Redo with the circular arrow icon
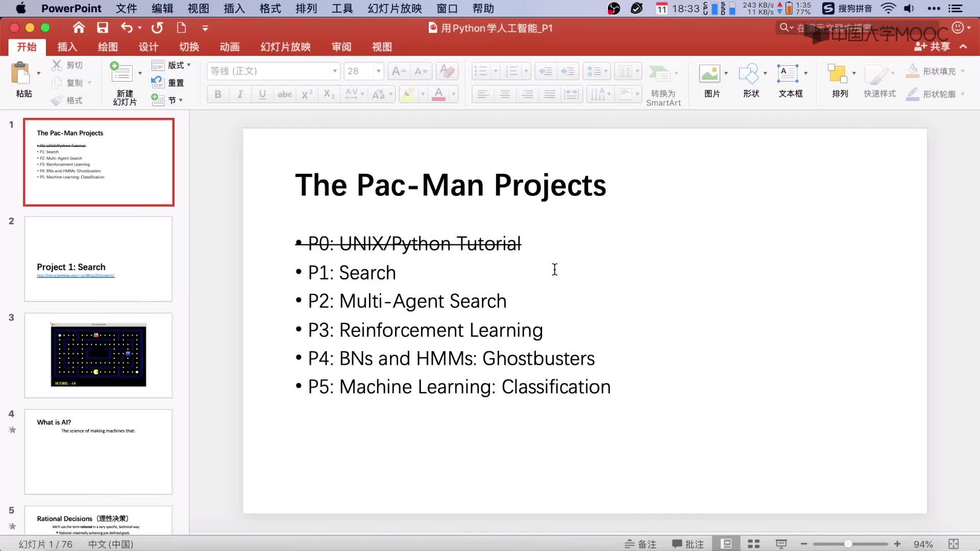This screenshot has height=551, width=980. [157, 28]
